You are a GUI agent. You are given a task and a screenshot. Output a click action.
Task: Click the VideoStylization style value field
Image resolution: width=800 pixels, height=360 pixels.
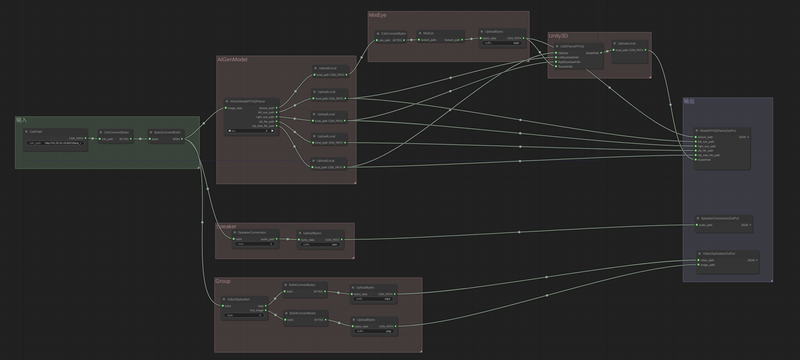click(245, 315)
